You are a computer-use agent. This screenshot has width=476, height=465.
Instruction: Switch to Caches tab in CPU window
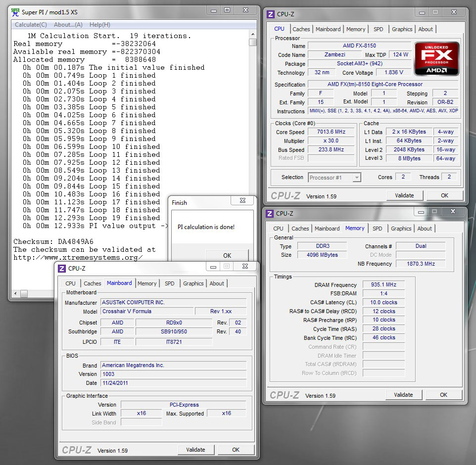point(301,29)
